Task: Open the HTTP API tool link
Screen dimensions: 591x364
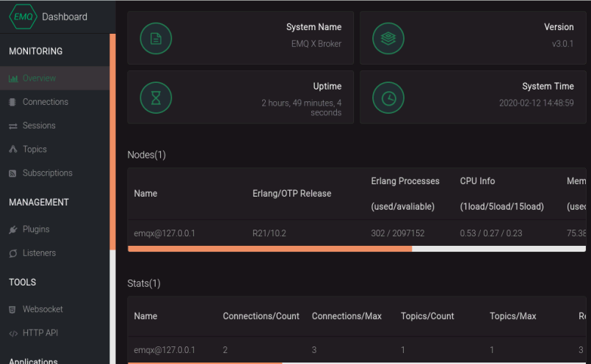Action: [40, 333]
